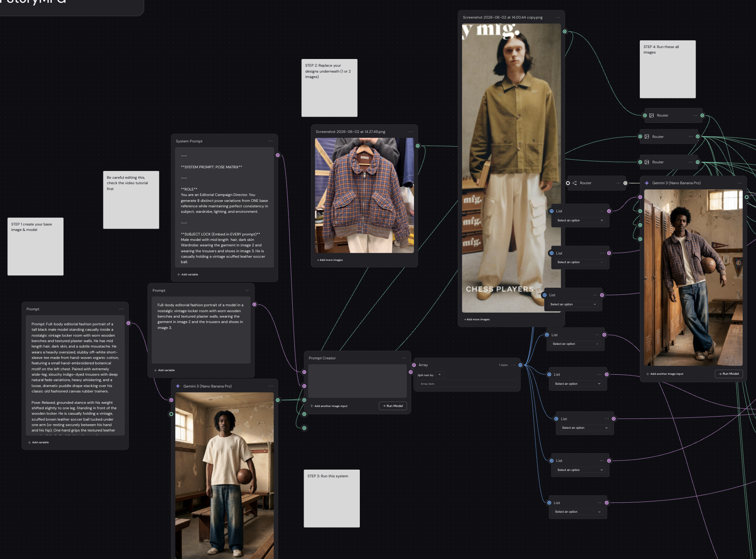The width and height of the screenshot is (756, 559).
Task: Open the System Prompt node's three-dot menu
Action: tap(270, 141)
